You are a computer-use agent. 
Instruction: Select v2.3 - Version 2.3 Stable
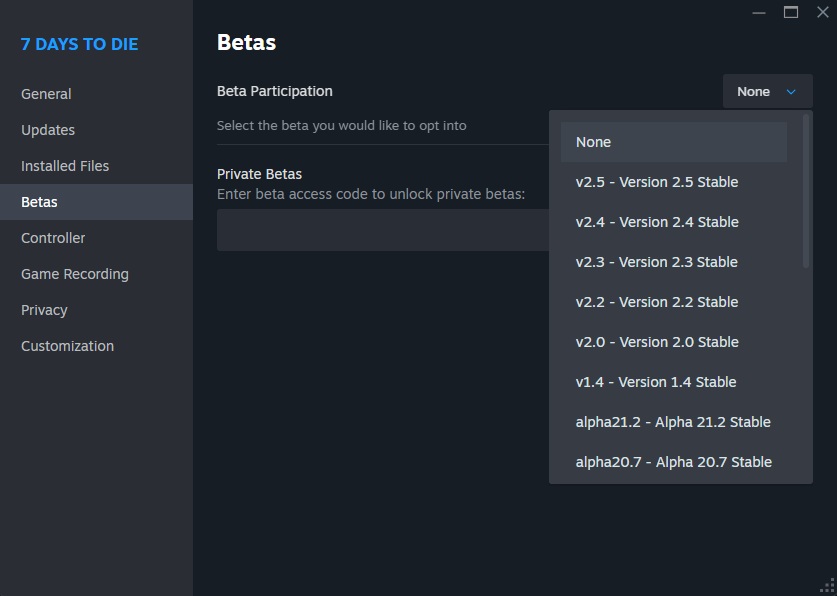[673, 262]
